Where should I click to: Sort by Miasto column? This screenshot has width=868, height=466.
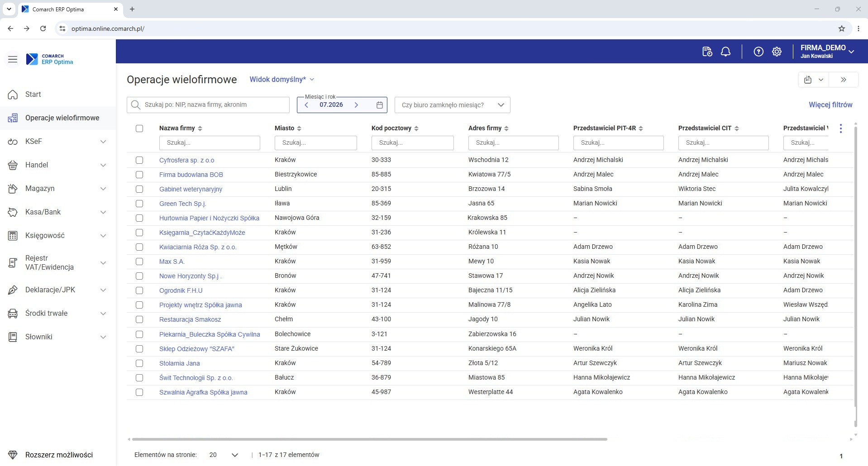(299, 128)
